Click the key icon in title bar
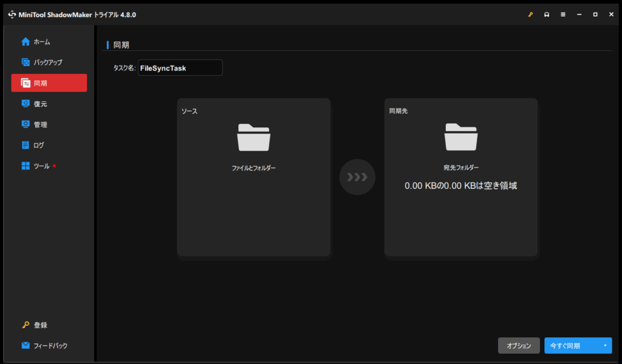This screenshot has height=364, width=622. point(530,15)
